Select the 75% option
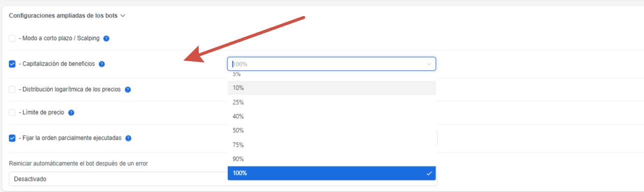 [332, 145]
